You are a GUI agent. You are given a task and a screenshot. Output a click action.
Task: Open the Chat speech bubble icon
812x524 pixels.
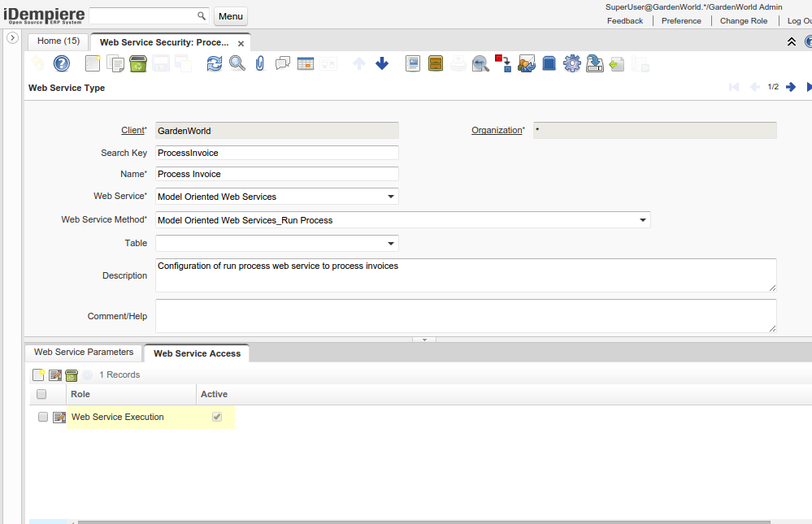[283, 63]
